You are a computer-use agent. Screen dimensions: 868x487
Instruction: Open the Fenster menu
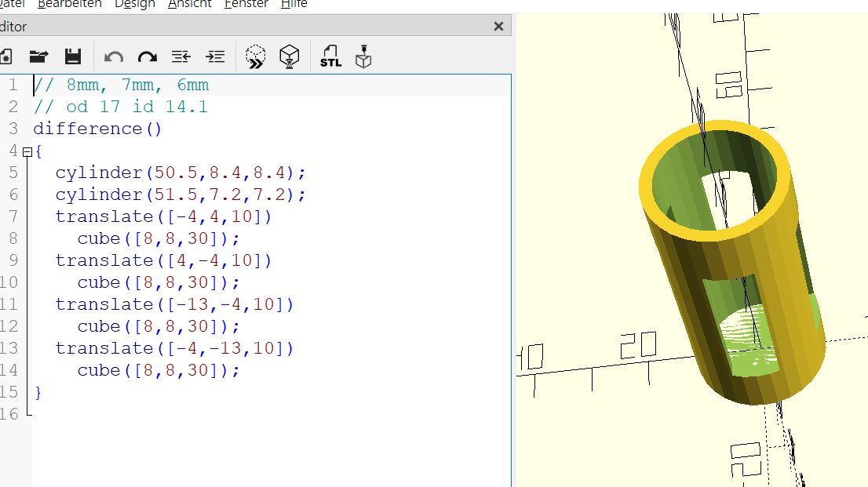(246, 5)
